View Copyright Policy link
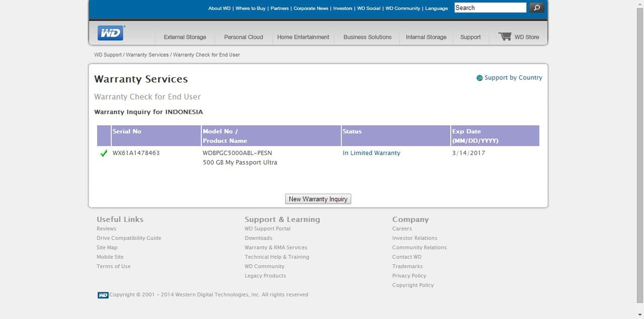 point(413,285)
